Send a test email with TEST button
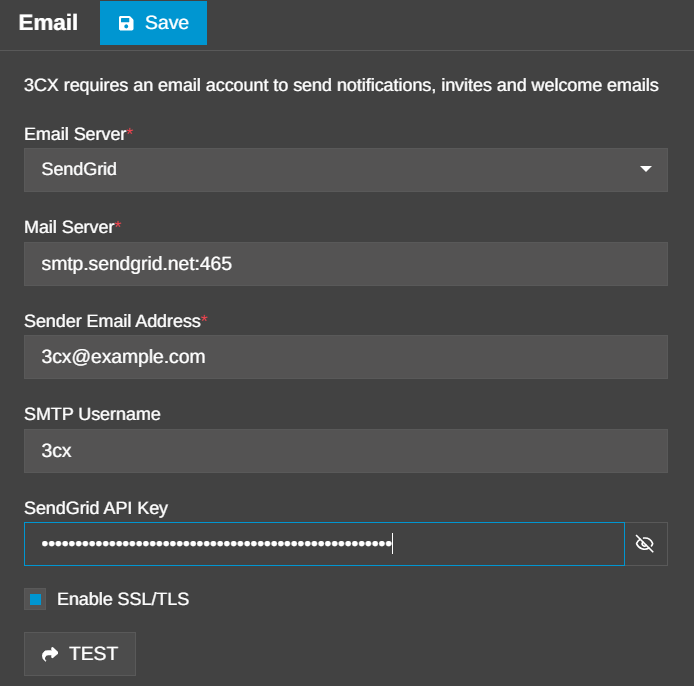Image resolution: width=694 pixels, height=686 pixels. 80,654
